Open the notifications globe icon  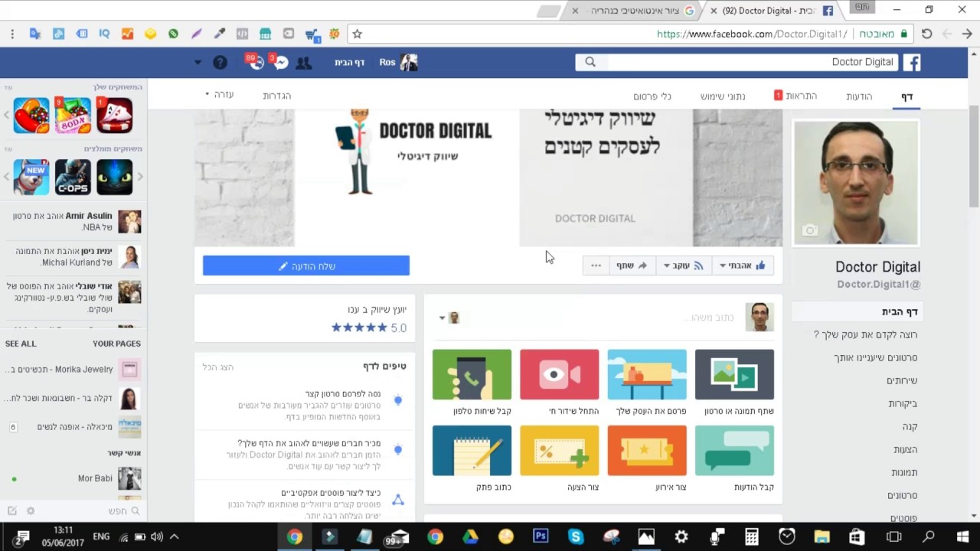tap(256, 63)
